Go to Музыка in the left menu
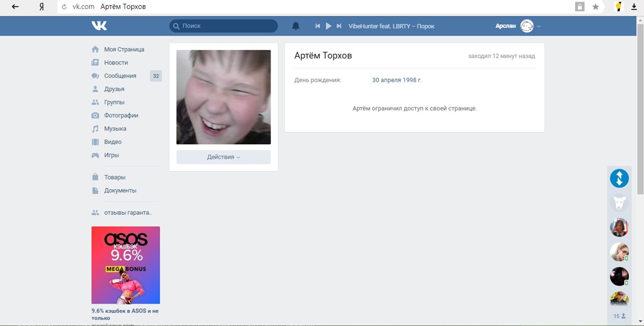This screenshot has height=326, width=644. [115, 129]
